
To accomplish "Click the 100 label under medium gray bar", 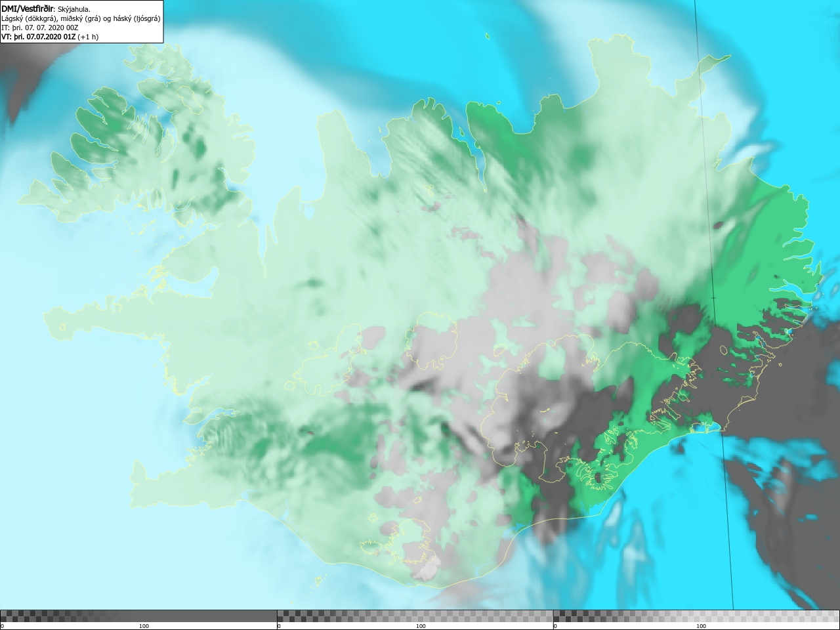I will coord(421,626).
